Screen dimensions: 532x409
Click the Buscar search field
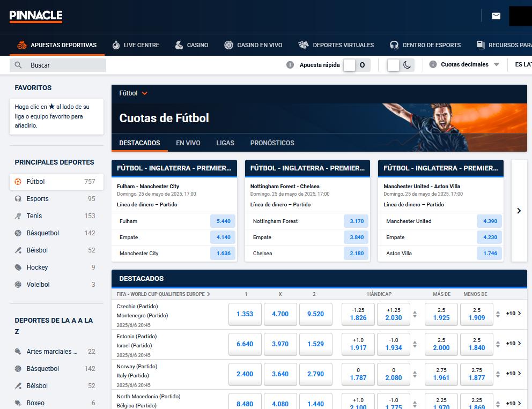click(64, 65)
